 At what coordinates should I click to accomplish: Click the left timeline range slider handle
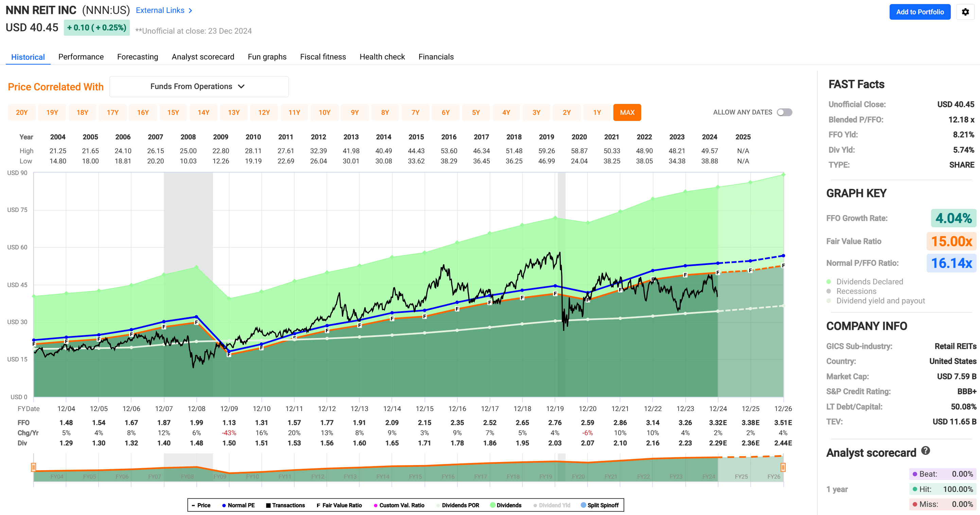[x=34, y=467]
